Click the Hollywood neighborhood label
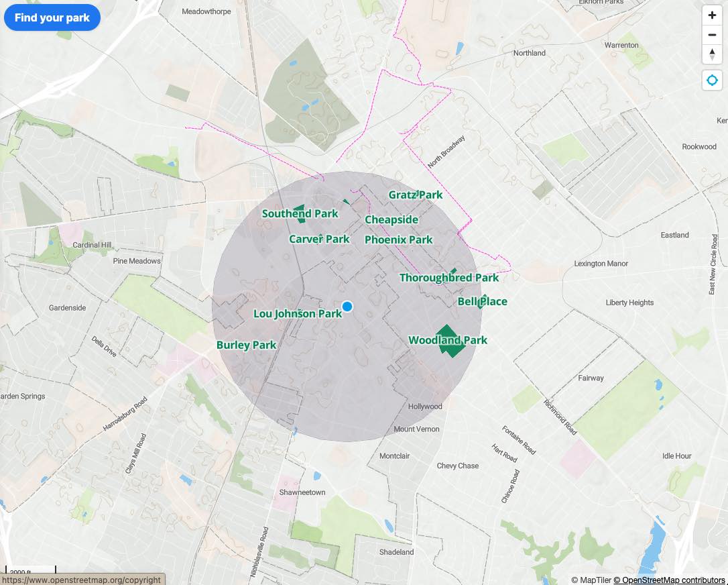 tap(425, 407)
